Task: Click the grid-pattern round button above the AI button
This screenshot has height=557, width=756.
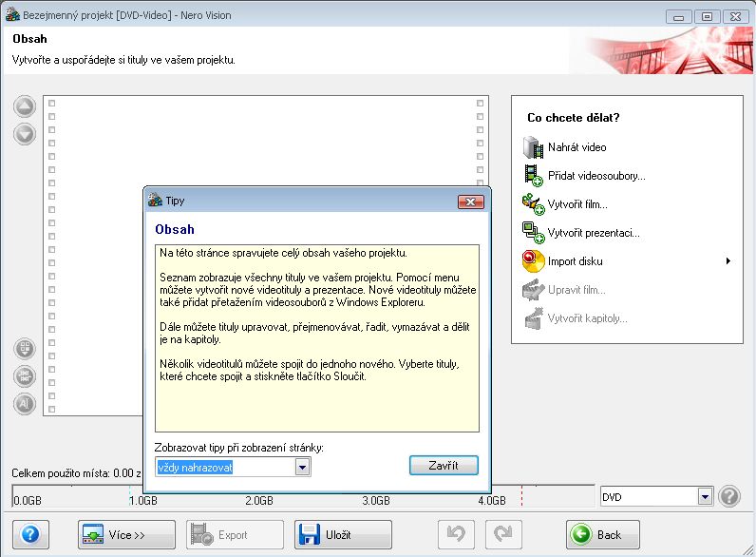Action: pos(25,376)
